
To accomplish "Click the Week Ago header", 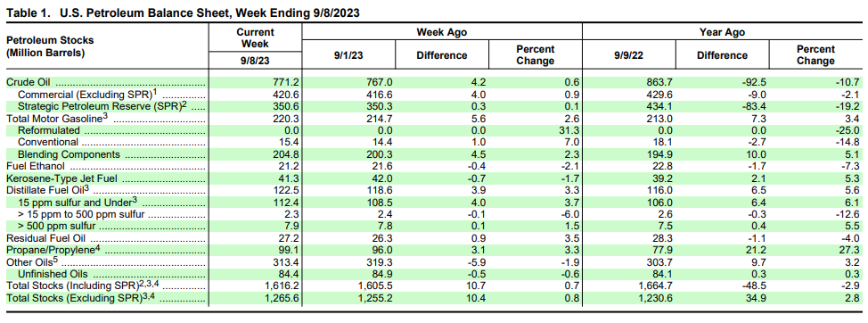I will [442, 32].
